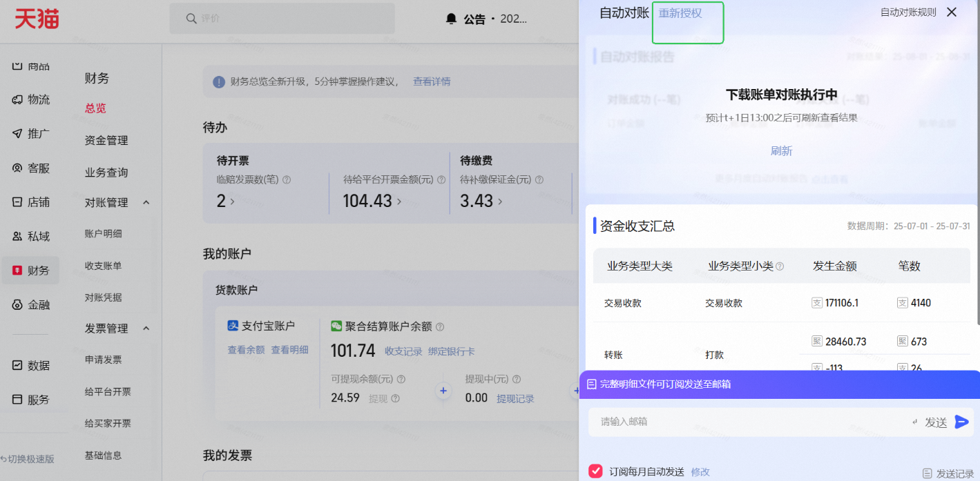
Task: Open 对账凭据 menu item
Action: click(x=103, y=297)
